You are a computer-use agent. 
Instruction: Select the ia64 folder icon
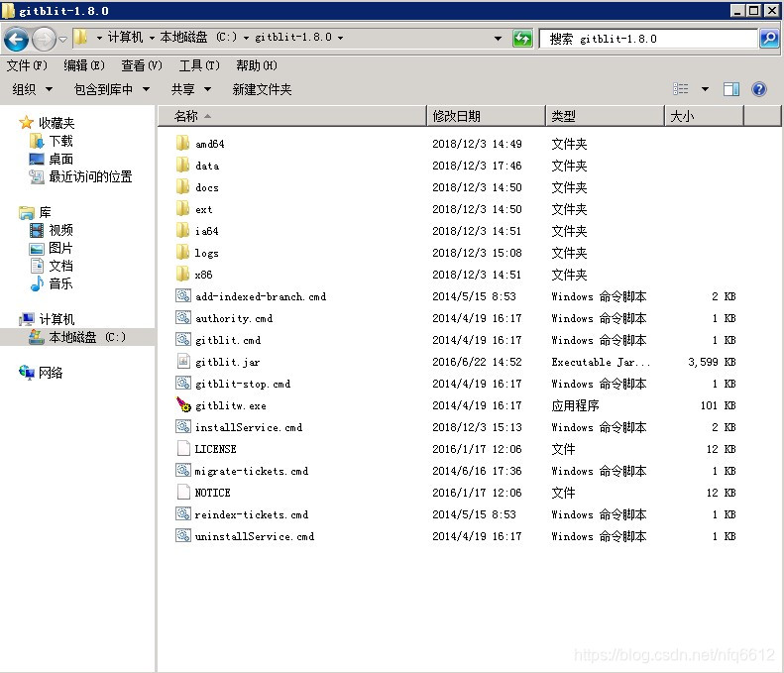[182, 231]
